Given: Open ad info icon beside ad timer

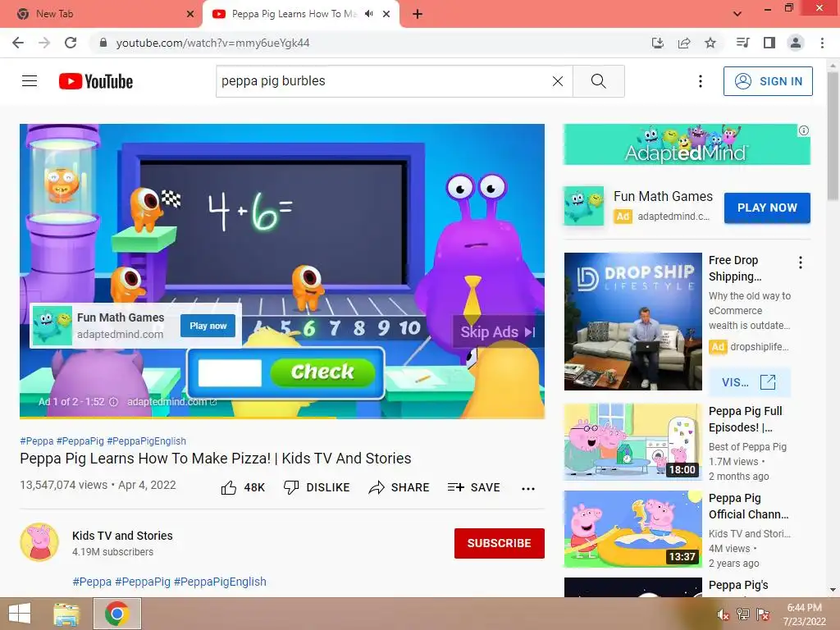Looking at the screenshot, I should coord(113,402).
